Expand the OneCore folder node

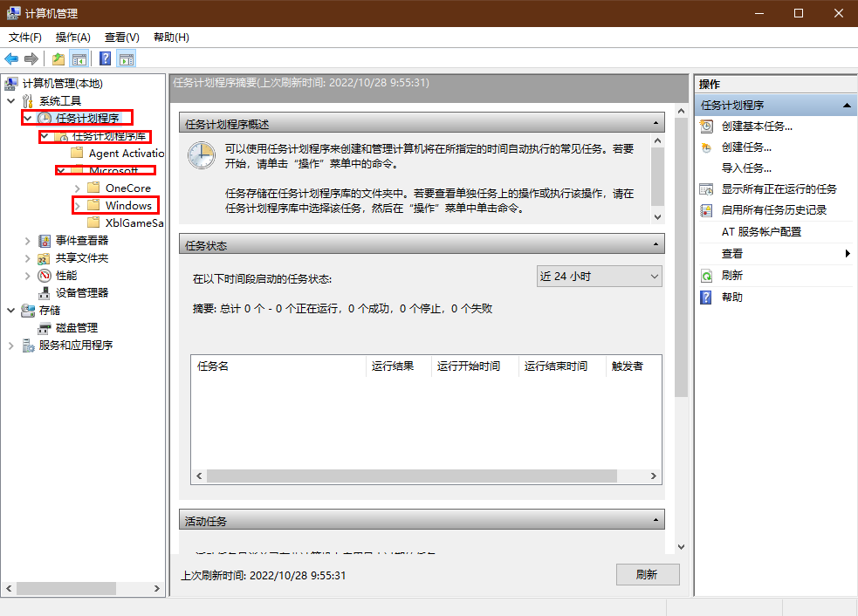[x=77, y=188]
